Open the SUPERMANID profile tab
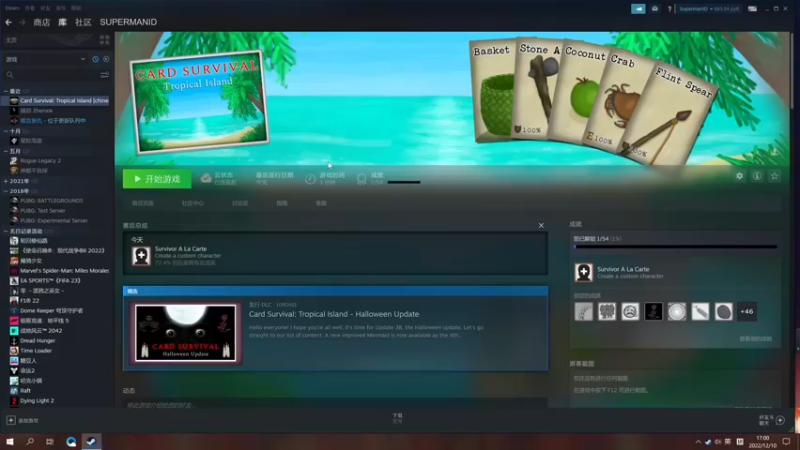The width and height of the screenshot is (800, 450). pos(128,22)
